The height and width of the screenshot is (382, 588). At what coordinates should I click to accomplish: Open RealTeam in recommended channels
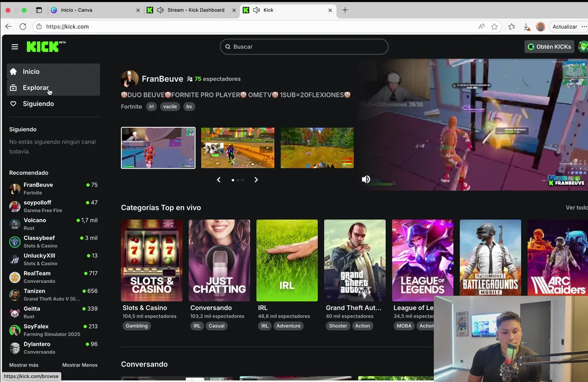click(x=53, y=277)
